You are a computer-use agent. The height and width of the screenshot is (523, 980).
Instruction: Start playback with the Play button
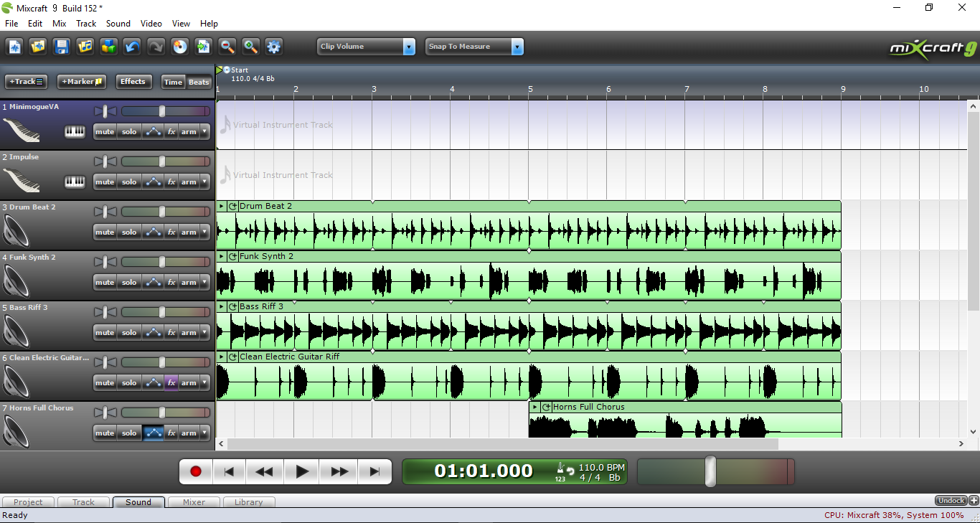click(x=302, y=471)
